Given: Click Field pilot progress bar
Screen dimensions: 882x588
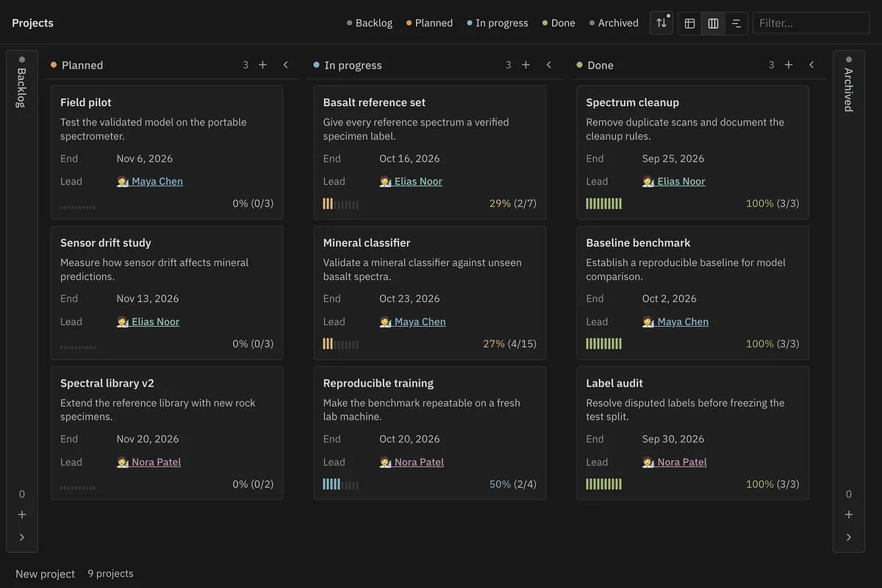Looking at the screenshot, I should [x=78, y=207].
